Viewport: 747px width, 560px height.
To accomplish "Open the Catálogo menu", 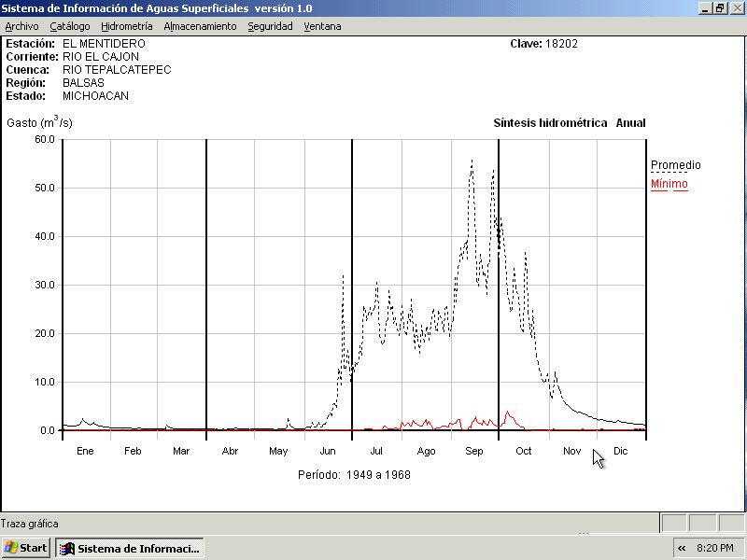I will (70, 26).
